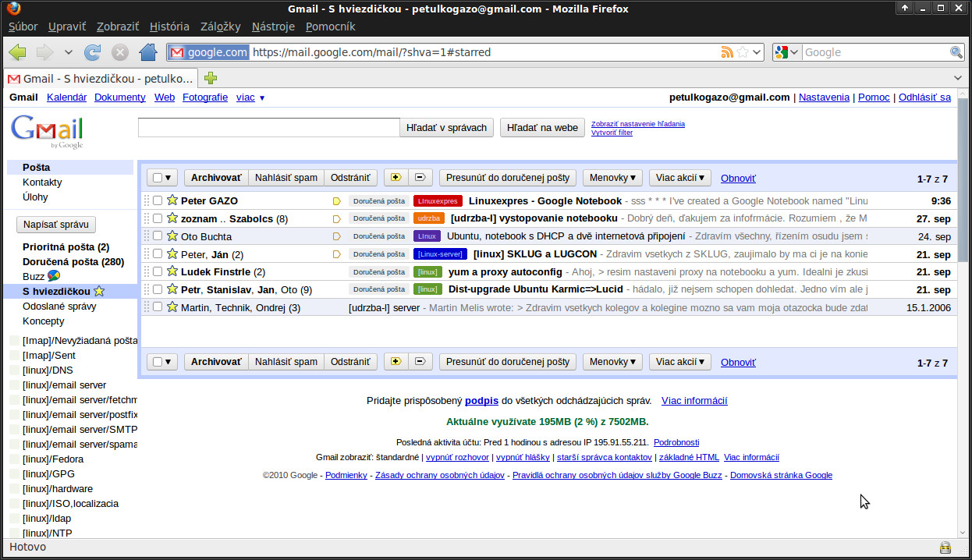Open the Nástroje menu
The image size is (972, 560).
pyautogui.click(x=273, y=27)
